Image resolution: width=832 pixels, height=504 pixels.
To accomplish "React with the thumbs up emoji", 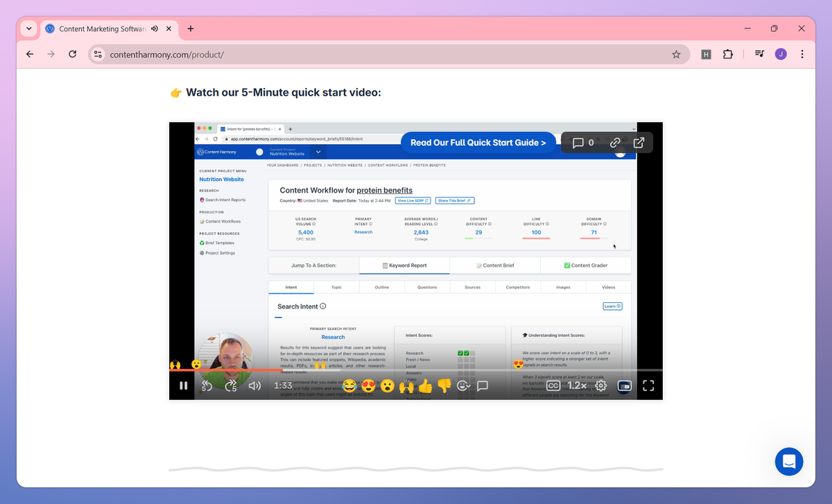I will (426, 385).
